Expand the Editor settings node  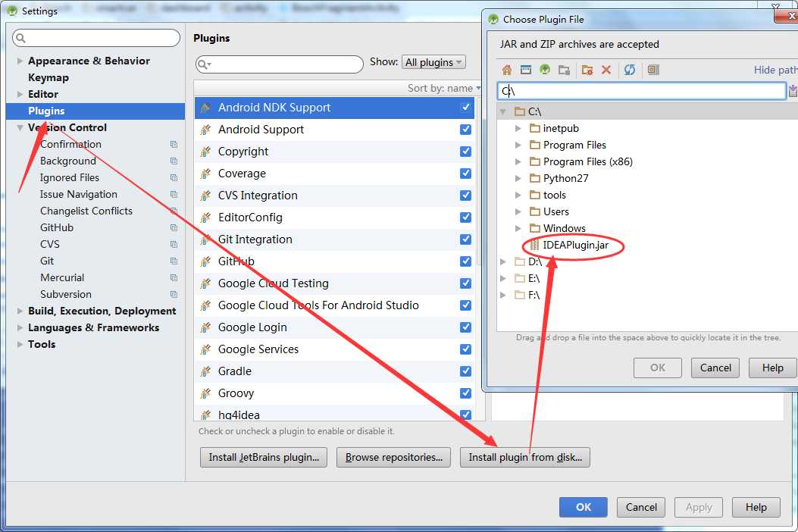coord(20,94)
